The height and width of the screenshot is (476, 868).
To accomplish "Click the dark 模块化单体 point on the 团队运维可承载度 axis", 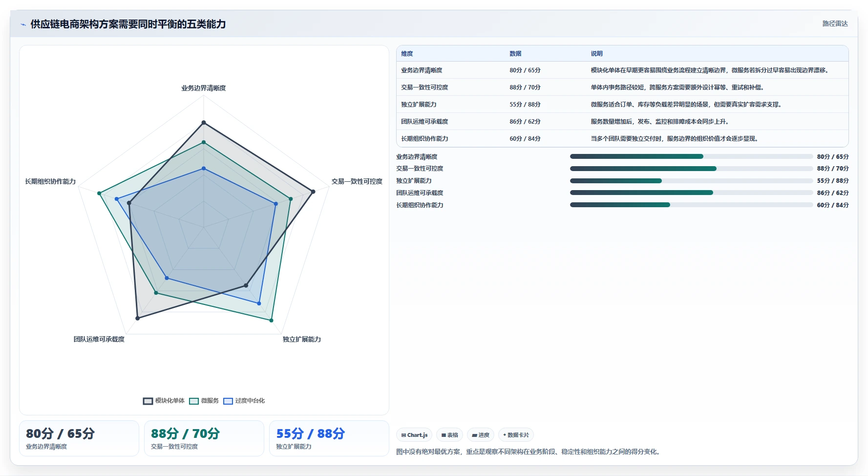I will click(138, 318).
